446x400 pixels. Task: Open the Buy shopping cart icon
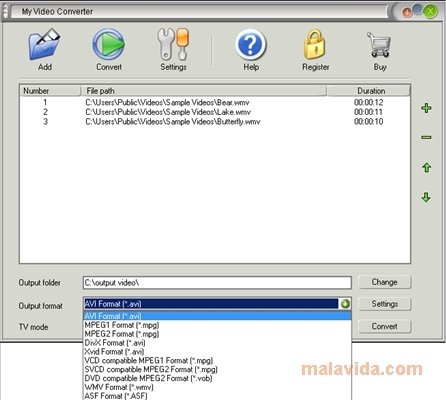point(379,45)
